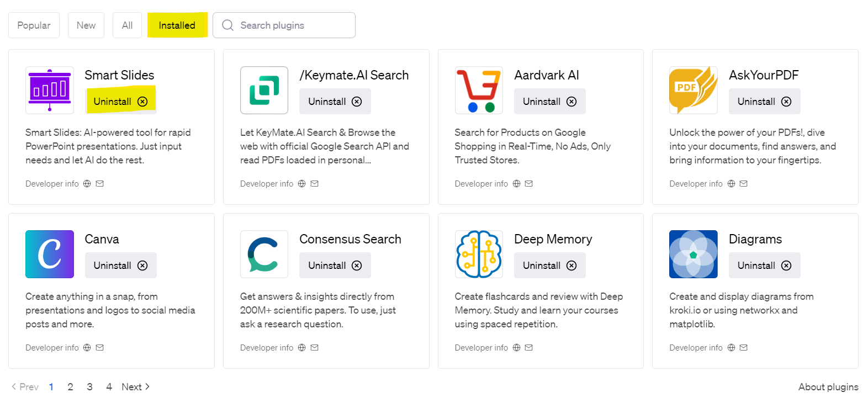Viewport: 868px width, 403px height.
Task: Click the Aardvark AI shopping cart logo
Action: pyautogui.click(x=479, y=90)
